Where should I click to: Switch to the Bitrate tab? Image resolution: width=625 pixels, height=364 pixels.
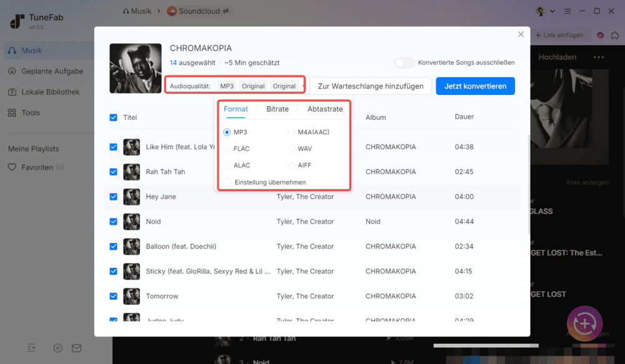277,109
